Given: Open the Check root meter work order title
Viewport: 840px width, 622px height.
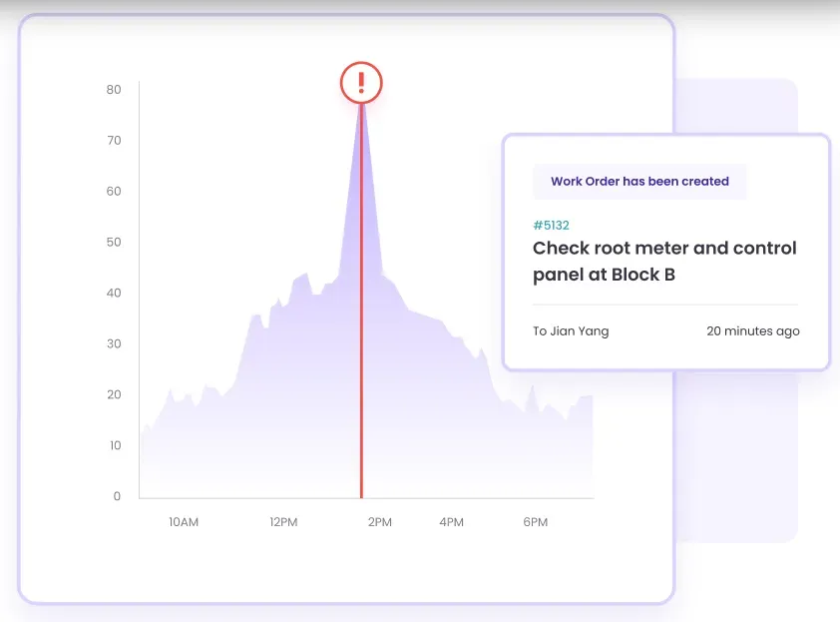Looking at the screenshot, I should pyautogui.click(x=664, y=261).
